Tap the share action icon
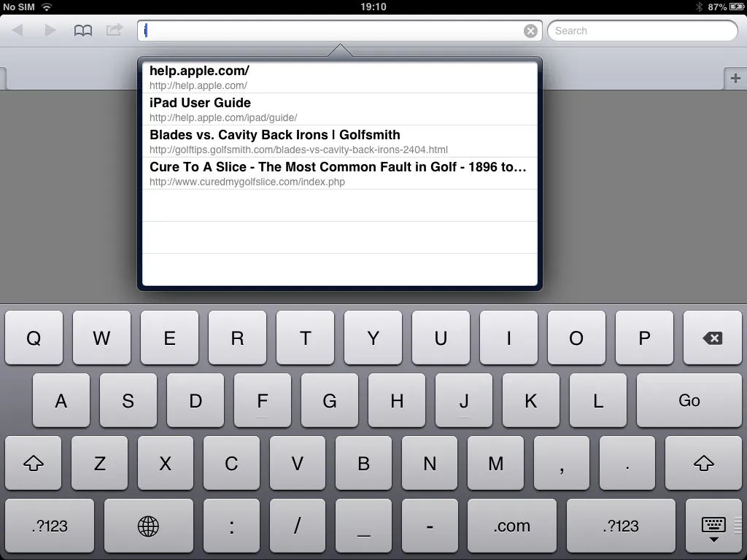 (115, 31)
